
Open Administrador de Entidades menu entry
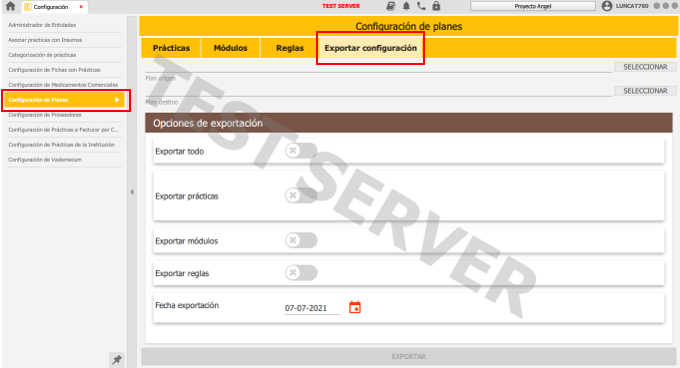(64, 25)
